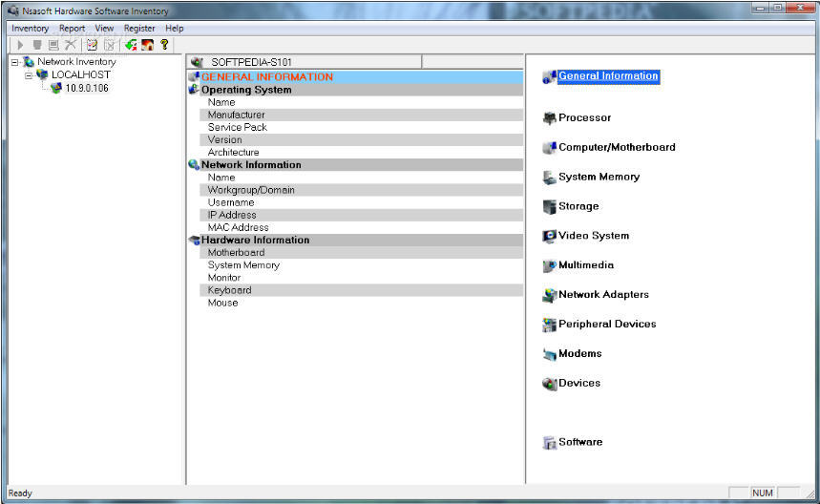The height and width of the screenshot is (504, 820).
Task: Select the Monitor row
Action: click(361, 278)
